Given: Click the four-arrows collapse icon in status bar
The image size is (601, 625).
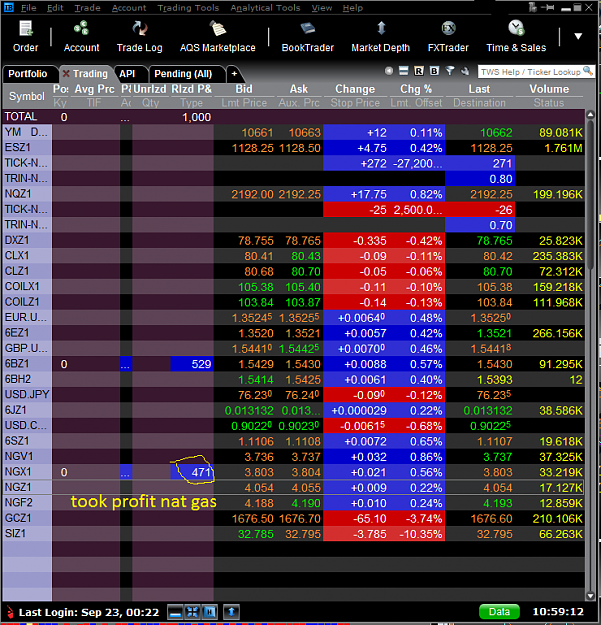Looking at the screenshot, I should point(192,612).
